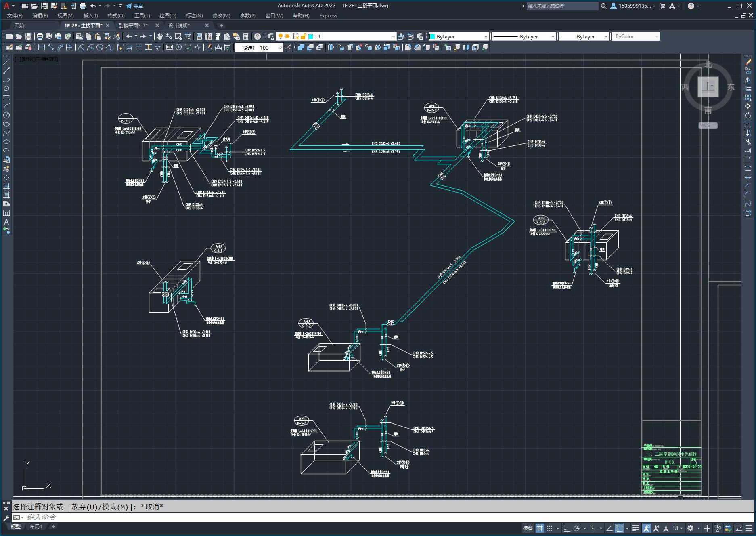This screenshot has width=756, height=536.
Task: Pick the Linear dimension tool
Action: [42, 48]
